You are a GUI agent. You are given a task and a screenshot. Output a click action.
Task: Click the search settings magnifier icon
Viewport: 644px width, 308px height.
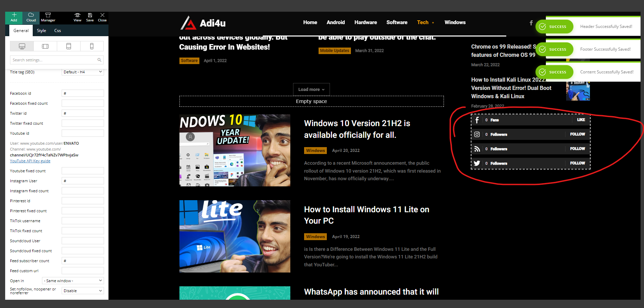click(x=99, y=60)
